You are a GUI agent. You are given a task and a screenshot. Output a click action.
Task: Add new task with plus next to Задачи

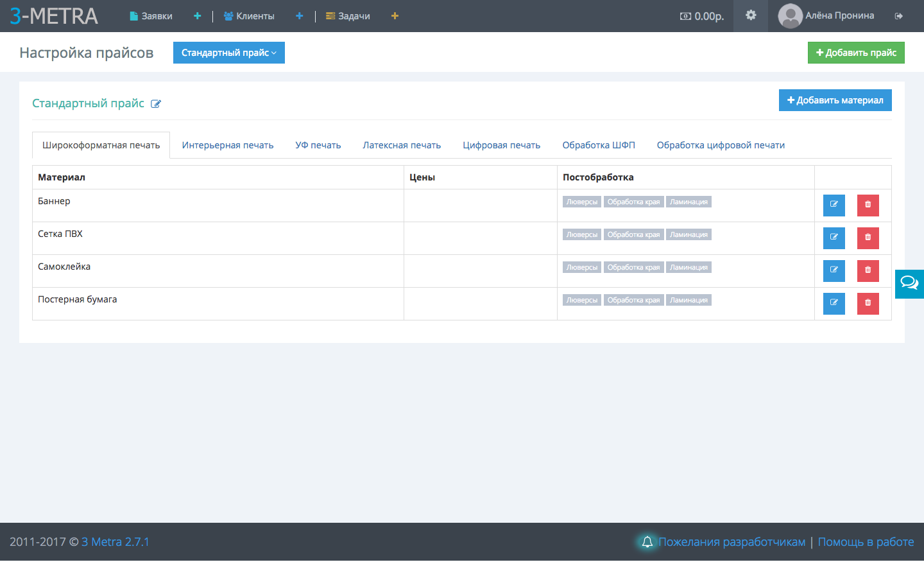click(395, 16)
